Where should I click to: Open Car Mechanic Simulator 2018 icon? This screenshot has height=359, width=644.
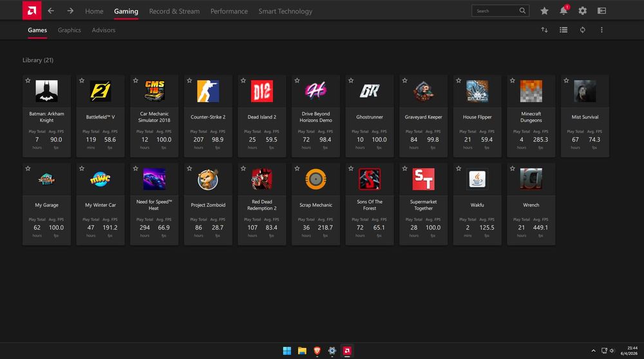click(x=155, y=91)
